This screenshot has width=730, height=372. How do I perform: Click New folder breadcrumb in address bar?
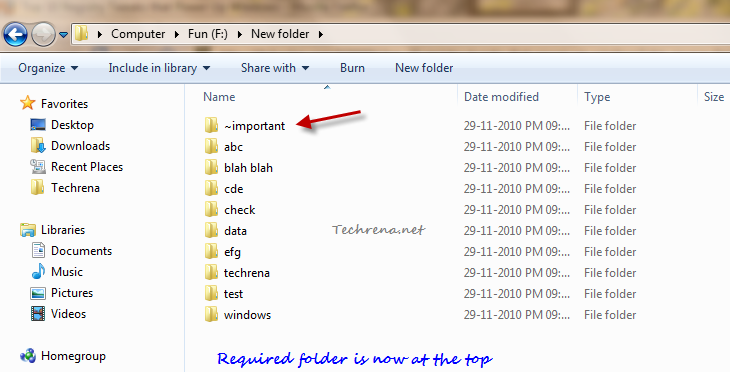coord(280,34)
